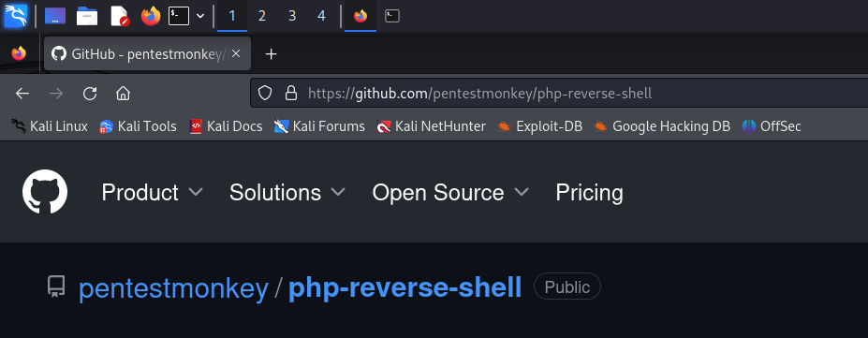Expand the Solutions menu
Image resolution: width=868 pixels, height=338 pixels.
(287, 193)
